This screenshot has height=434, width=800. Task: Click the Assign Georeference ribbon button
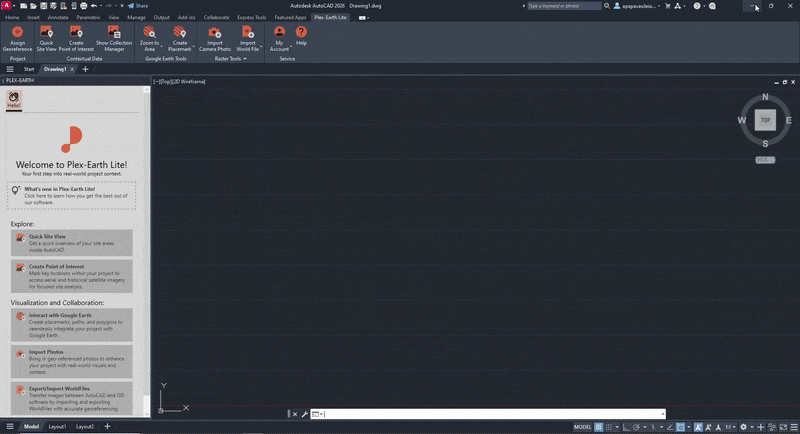pyautogui.click(x=17, y=39)
